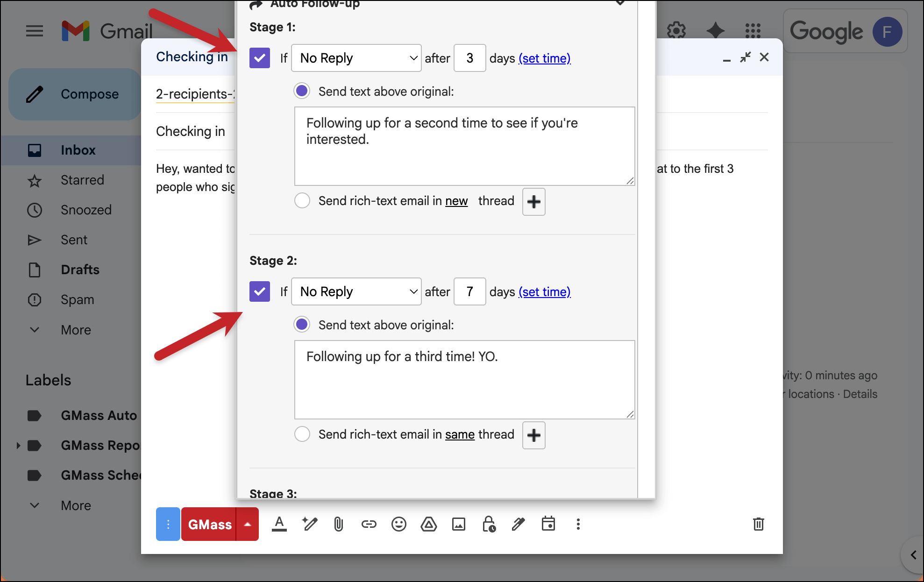Uncheck the Stage 2 follow-up checkbox

tap(260, 291)
